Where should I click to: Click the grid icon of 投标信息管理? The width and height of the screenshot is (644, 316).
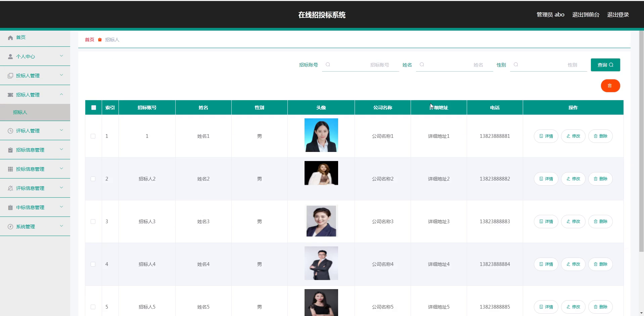(10, 169)
